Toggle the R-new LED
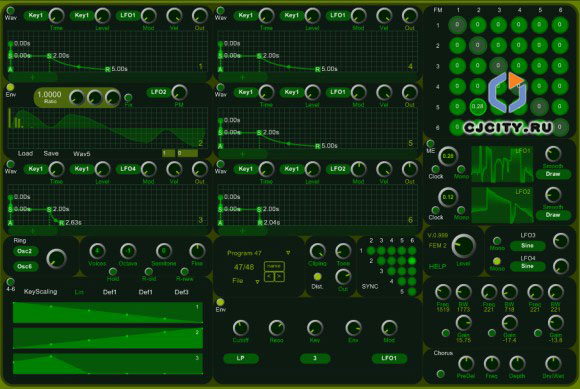Screen dimensions: 580x389 point(184,272)
